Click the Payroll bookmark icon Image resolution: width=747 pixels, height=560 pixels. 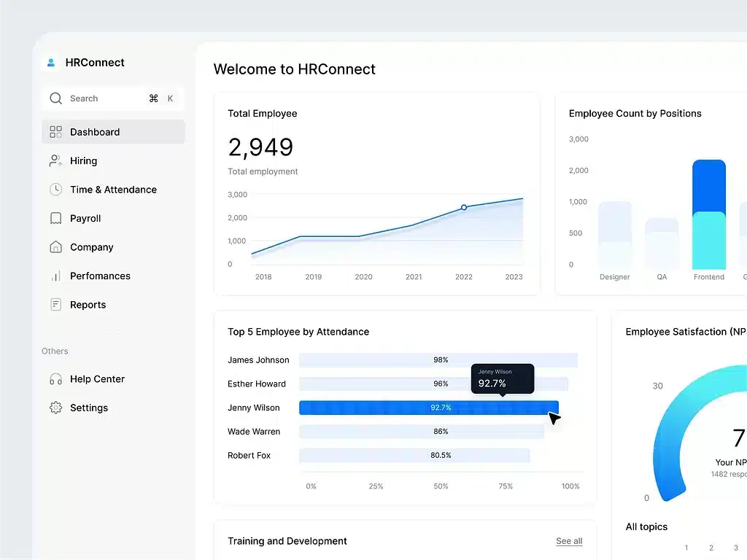point(55,219)
